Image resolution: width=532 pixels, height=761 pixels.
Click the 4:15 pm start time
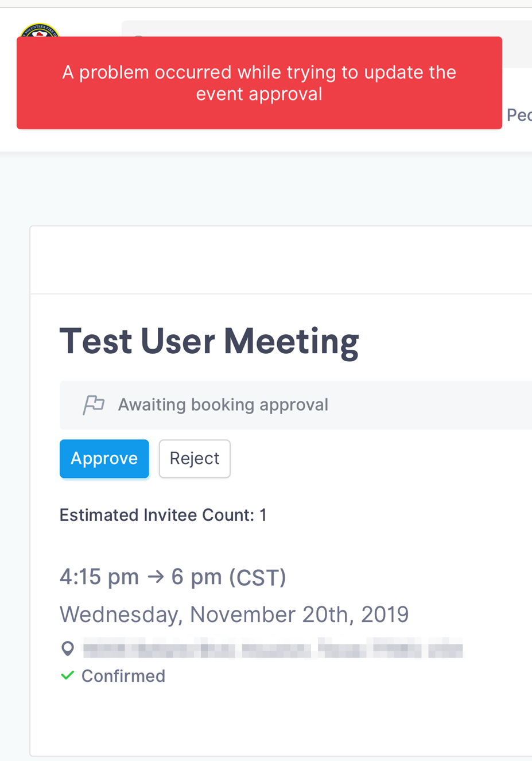point(99,577)
